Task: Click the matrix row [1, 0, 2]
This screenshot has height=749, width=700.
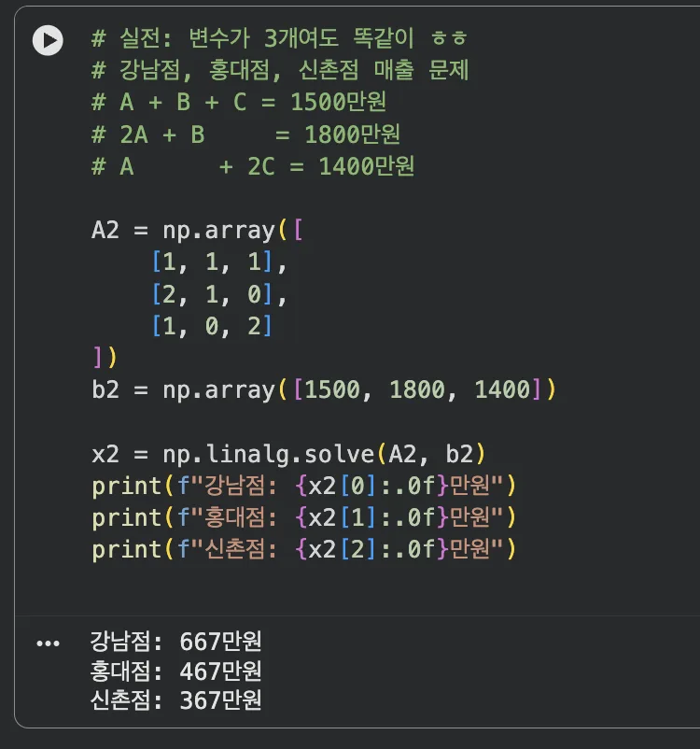Action: coord(212,326)
